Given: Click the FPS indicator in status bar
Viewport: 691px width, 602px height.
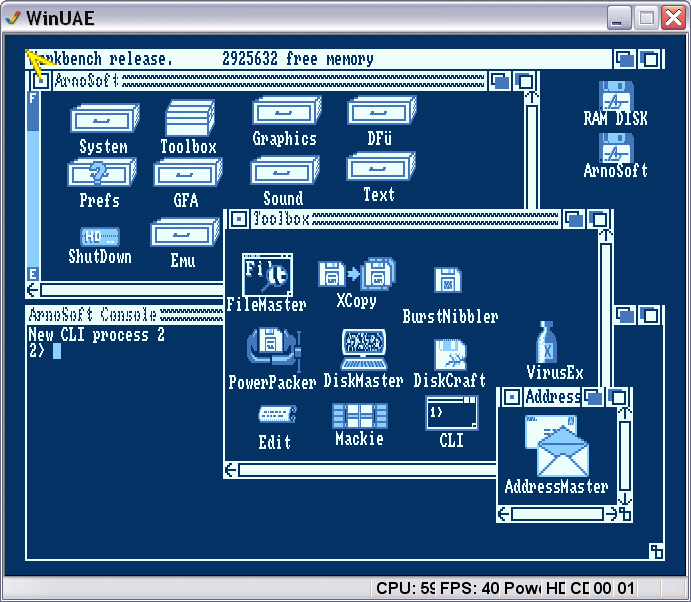Looking at the screenshot, I should coord(470,588).
